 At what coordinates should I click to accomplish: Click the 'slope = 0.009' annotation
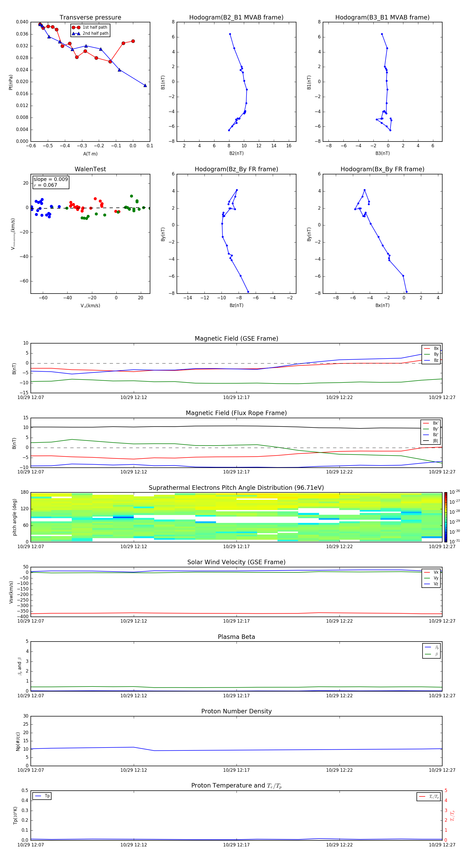50,179
